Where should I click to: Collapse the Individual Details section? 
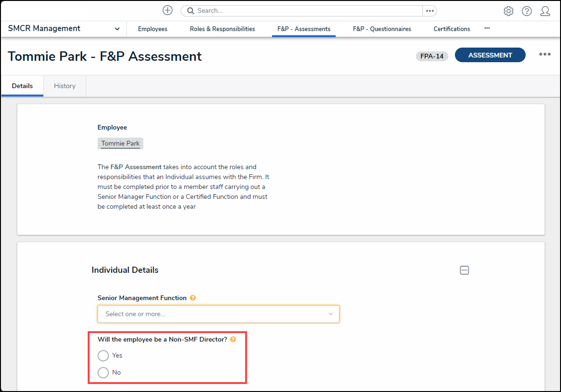pyautogui.click(x=464, y=270)
